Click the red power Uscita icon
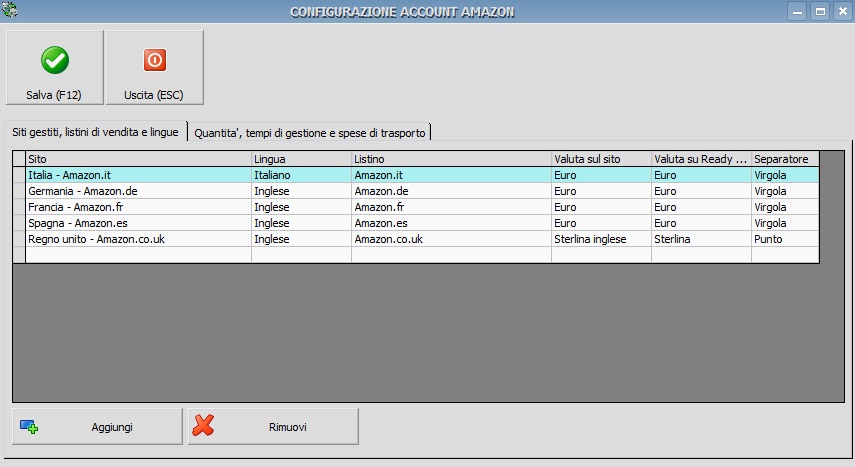855x467 pixels. tap(155, 60)
